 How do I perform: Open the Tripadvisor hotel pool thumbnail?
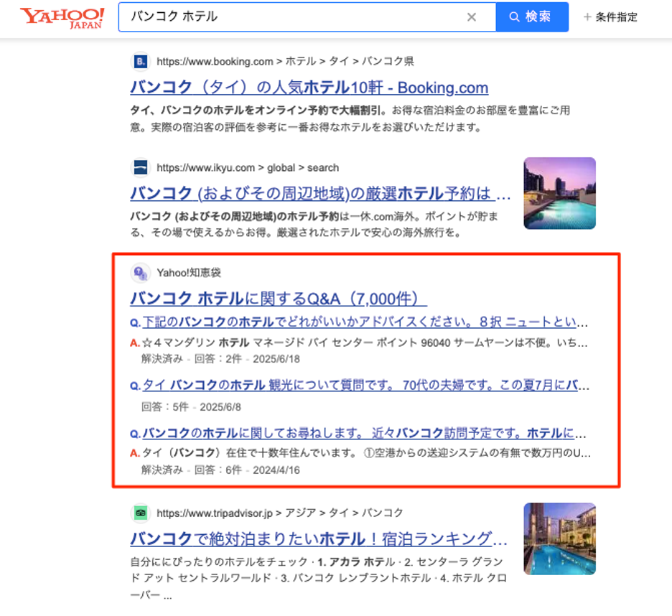coord(559,539)
